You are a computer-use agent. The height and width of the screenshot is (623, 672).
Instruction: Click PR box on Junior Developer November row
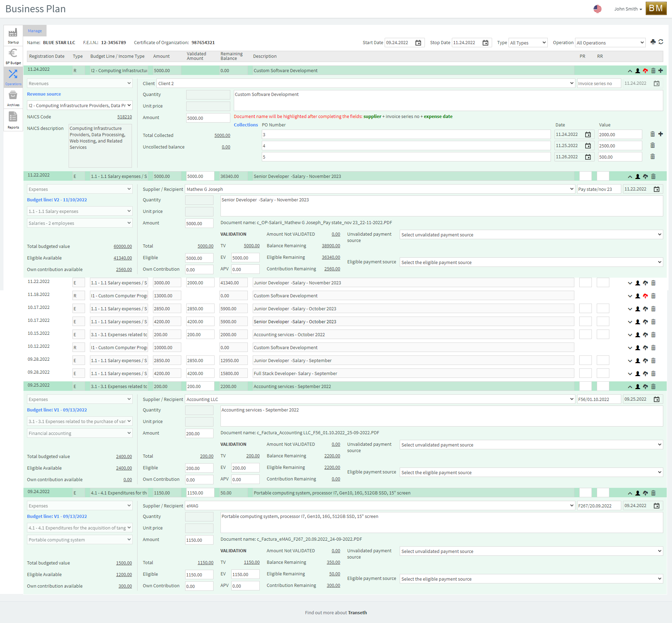tap(585, 283)
